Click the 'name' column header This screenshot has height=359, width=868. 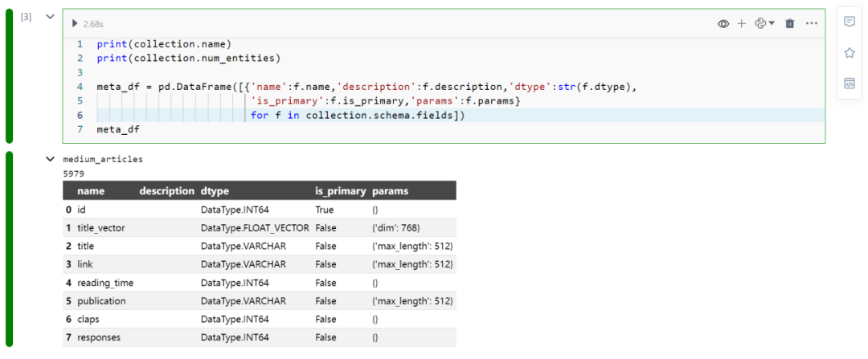tap(91, 191)
